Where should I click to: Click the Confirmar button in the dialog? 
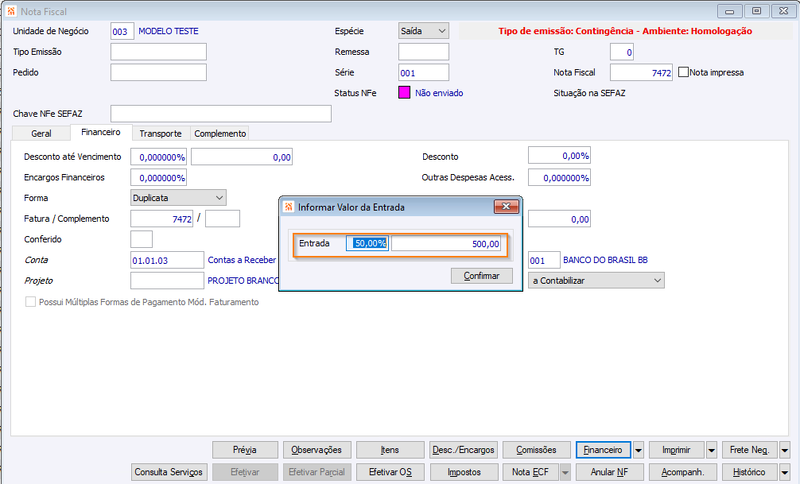click(x=481, y=276)
